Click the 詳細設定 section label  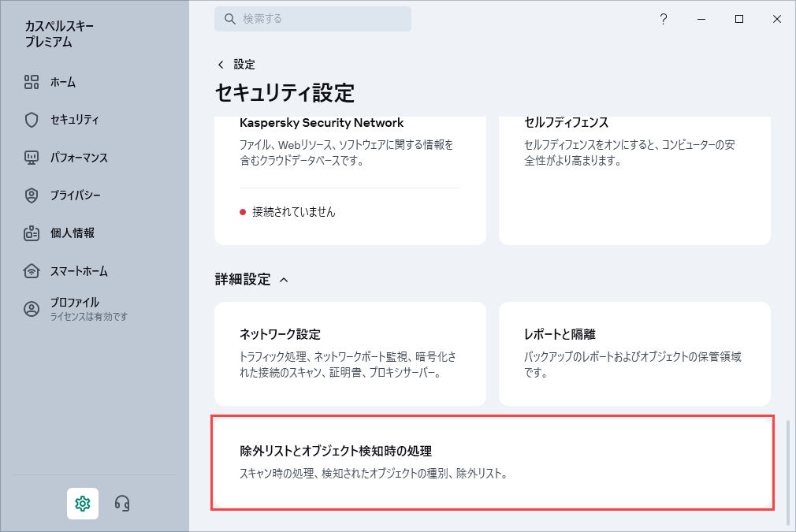243,280
